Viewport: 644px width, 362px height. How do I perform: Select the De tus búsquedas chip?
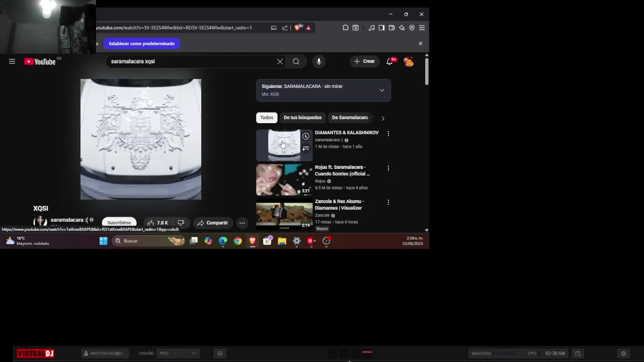[x=302, y=118]
